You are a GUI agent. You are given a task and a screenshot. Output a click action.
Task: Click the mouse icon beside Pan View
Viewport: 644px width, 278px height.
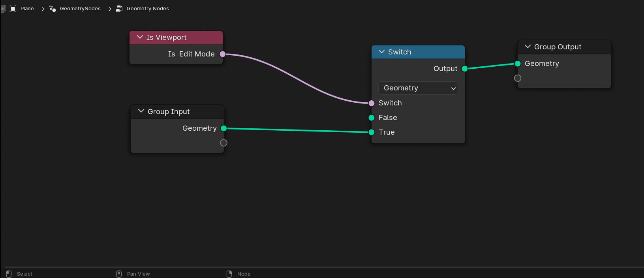click(119, 274)
